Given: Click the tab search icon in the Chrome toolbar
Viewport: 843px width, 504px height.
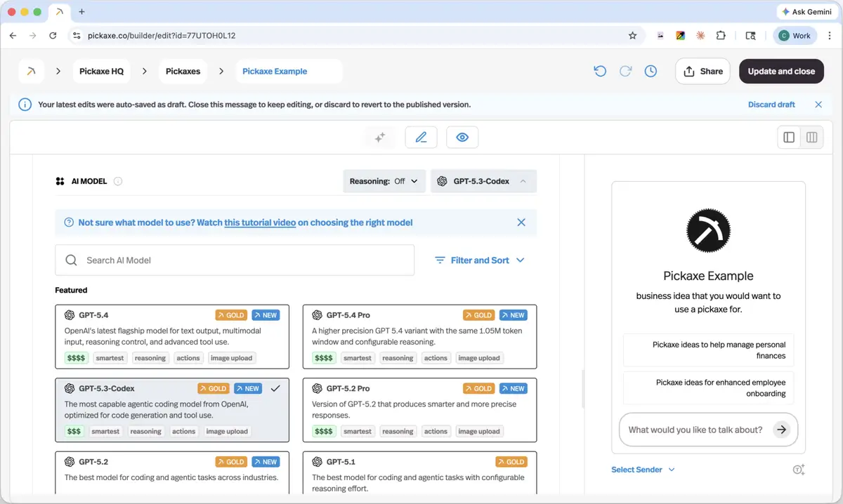Looking at the screenshot, I should pyautogui.click(x=750, y=36).
